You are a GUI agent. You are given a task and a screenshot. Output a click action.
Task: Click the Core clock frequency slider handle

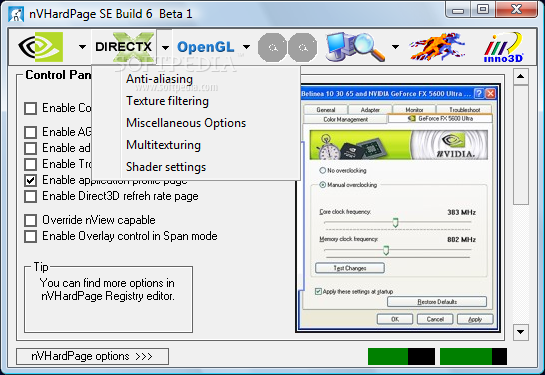coord(395,222)
